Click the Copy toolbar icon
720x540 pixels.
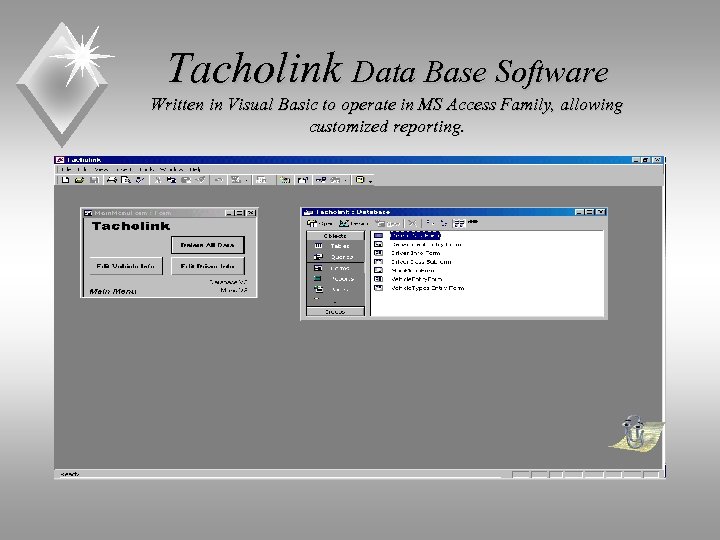tap(171, 180)
